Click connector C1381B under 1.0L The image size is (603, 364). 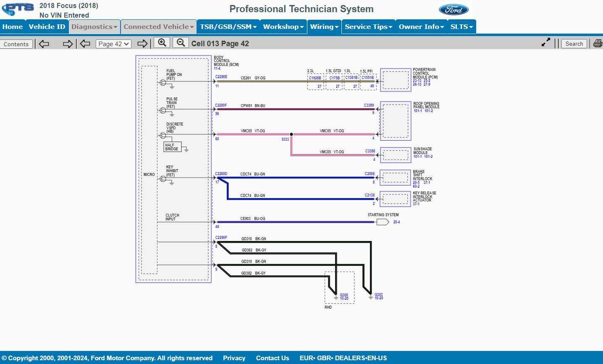[351, 78]
